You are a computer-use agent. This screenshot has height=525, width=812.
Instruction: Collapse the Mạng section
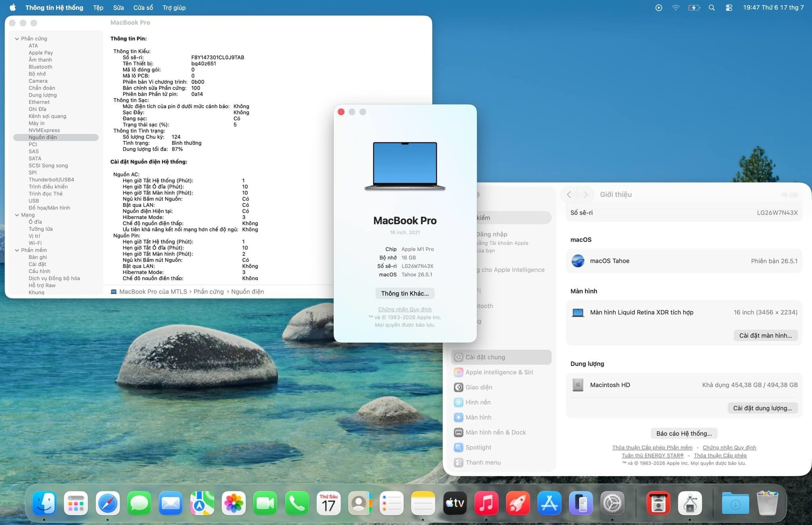click(x=17, y=215)
